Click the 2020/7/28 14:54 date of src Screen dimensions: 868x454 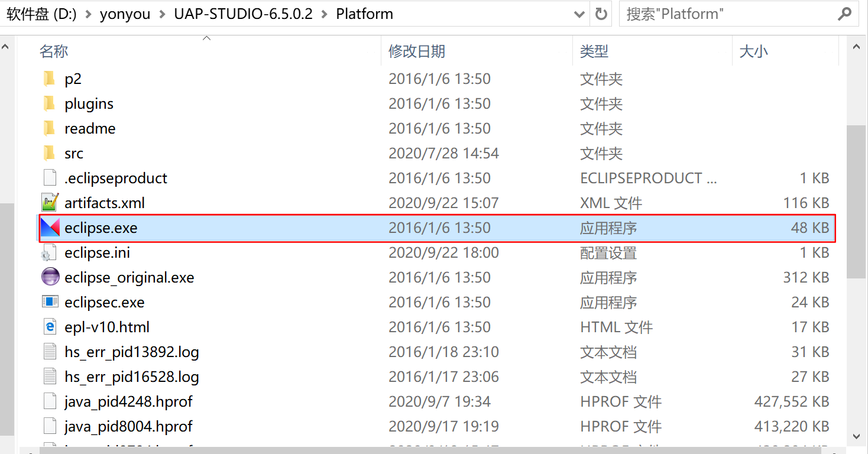(x=443, y=153)
